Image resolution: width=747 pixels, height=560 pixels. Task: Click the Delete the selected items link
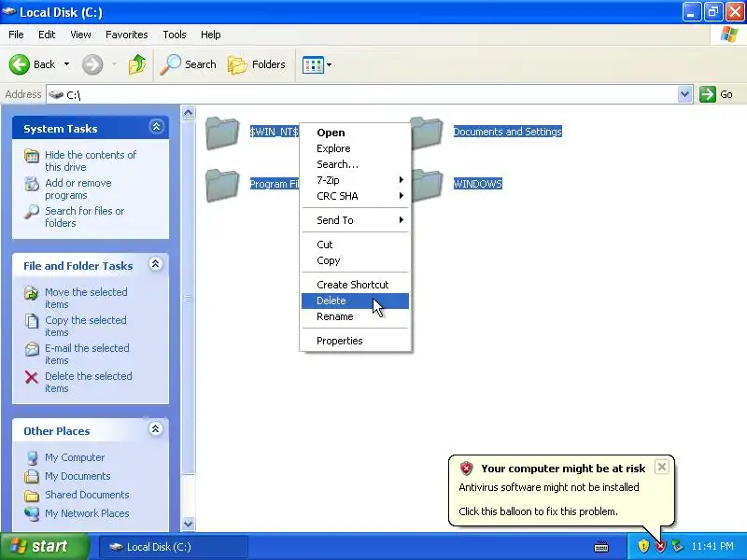[89, 383]
